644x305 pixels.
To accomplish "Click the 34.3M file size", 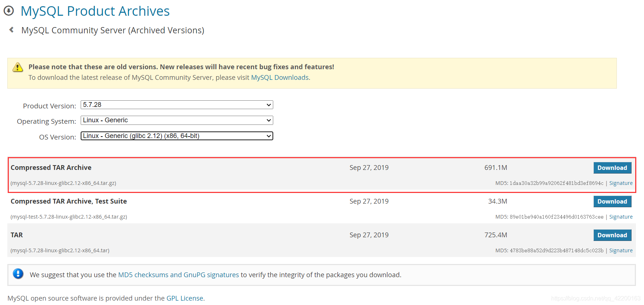I will [498, 201].
